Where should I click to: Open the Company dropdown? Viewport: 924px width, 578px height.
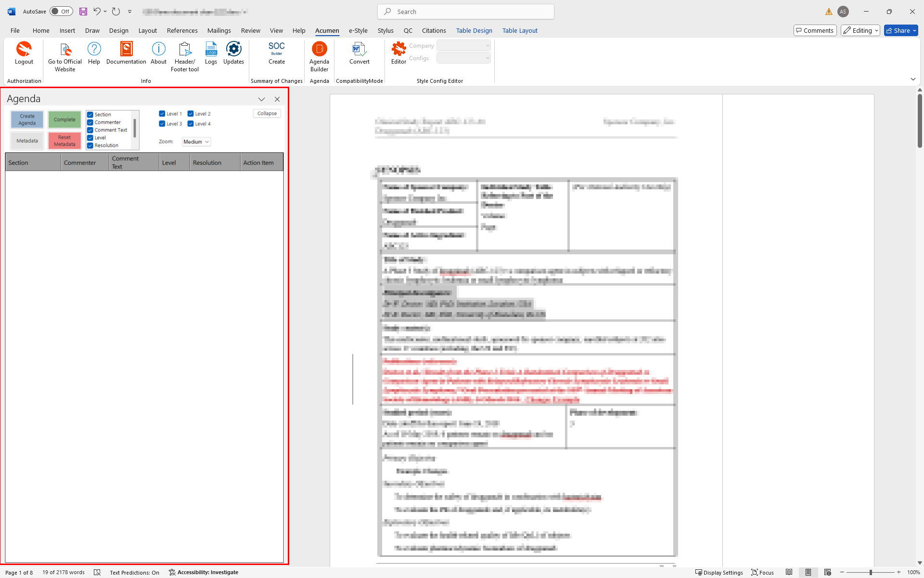(x=463, y=45)
